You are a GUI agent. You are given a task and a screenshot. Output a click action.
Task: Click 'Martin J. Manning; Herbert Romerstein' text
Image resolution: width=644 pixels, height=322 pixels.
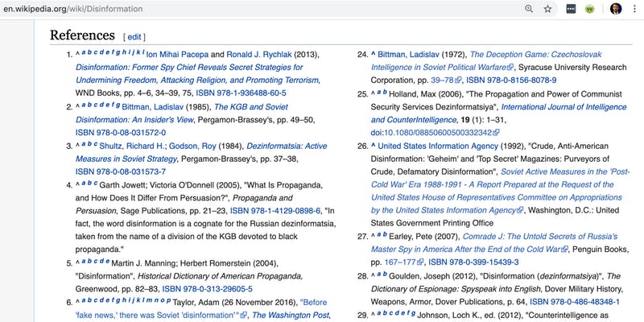(179, 263)
